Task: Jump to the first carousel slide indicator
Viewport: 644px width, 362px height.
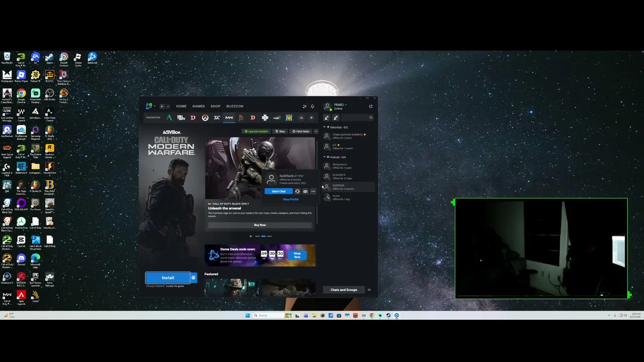Action: [257, 236]
